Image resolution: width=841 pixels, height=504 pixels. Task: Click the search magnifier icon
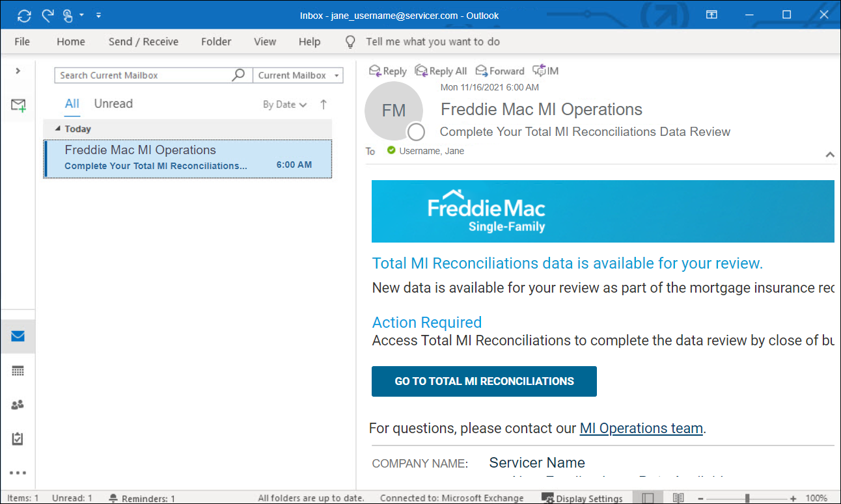tap(238, 75)
